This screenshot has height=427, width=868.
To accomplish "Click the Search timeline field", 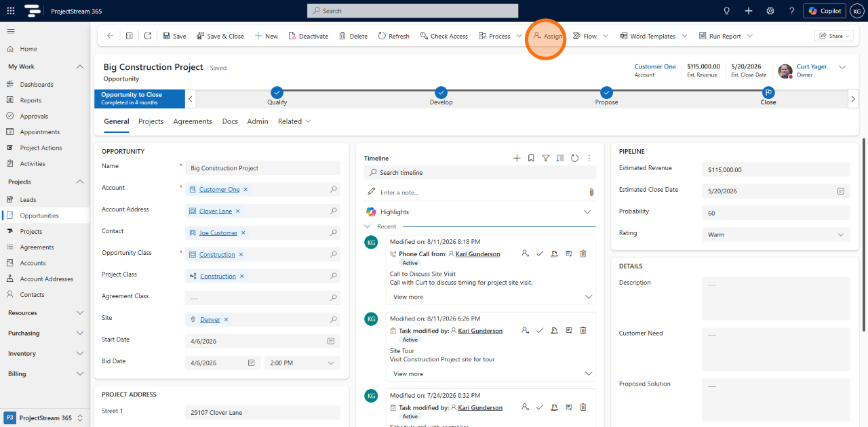I will (x=480, y=173).
